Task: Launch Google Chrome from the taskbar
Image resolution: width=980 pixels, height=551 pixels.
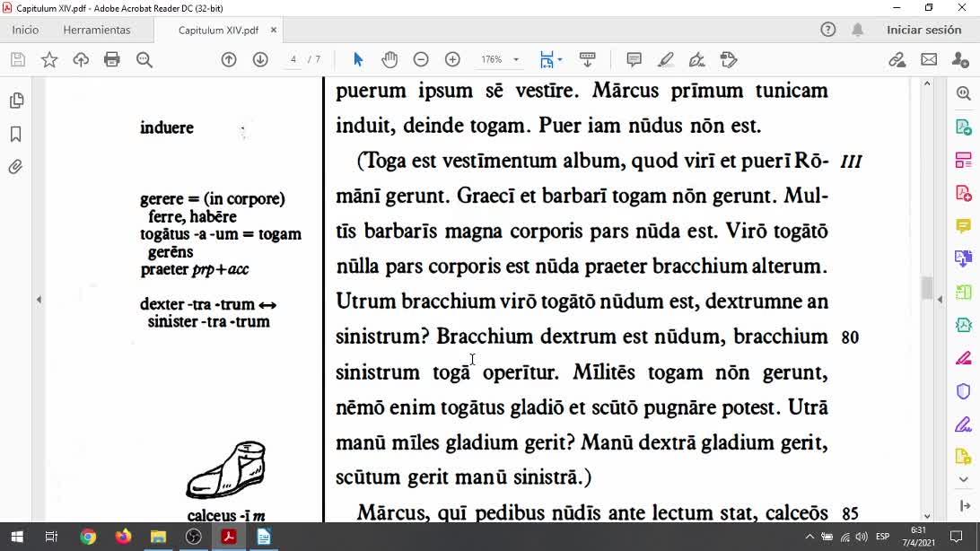Action: click(88, 537)
